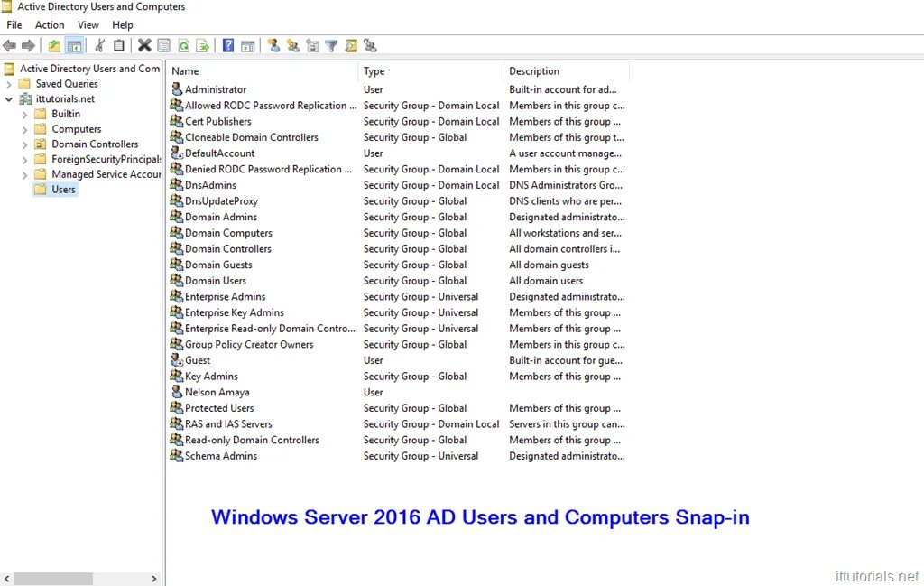Select Enterprise Key Admins group

[x=234, y=312]
